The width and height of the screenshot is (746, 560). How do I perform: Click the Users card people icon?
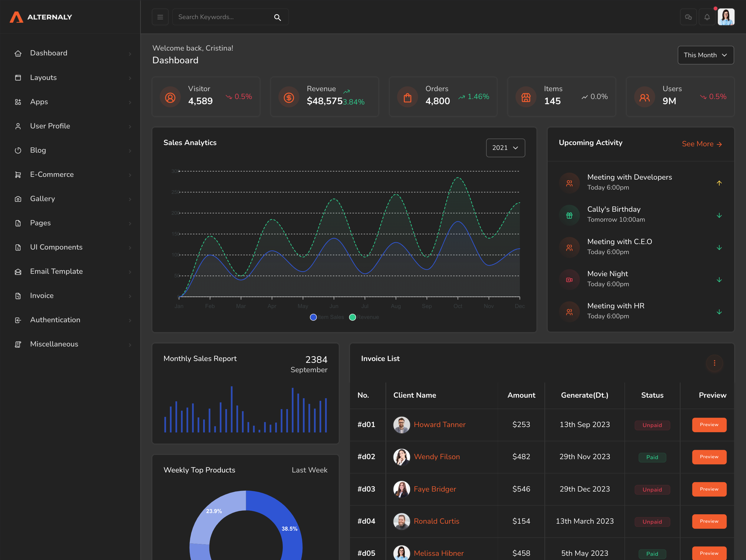click(x=645, y=98)
